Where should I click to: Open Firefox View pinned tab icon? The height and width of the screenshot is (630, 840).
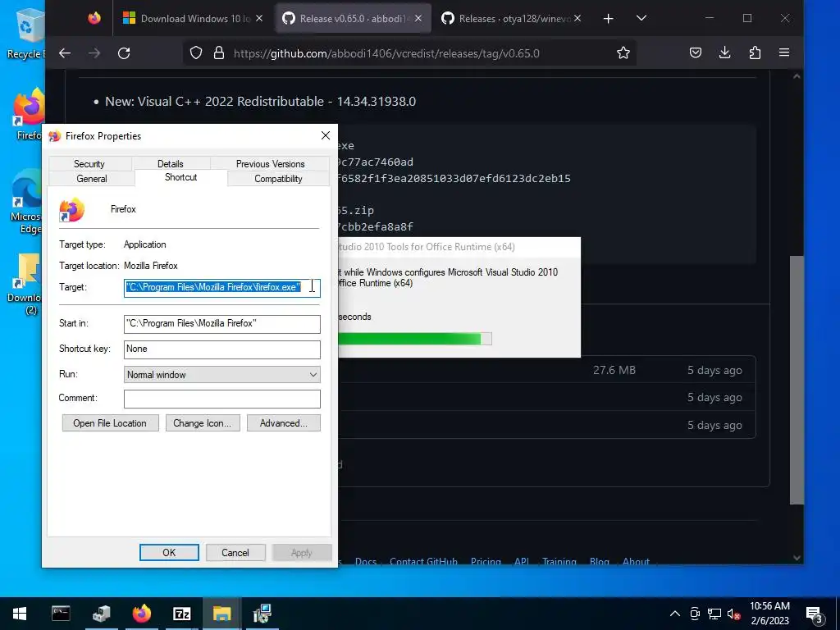tap(94, 18)
